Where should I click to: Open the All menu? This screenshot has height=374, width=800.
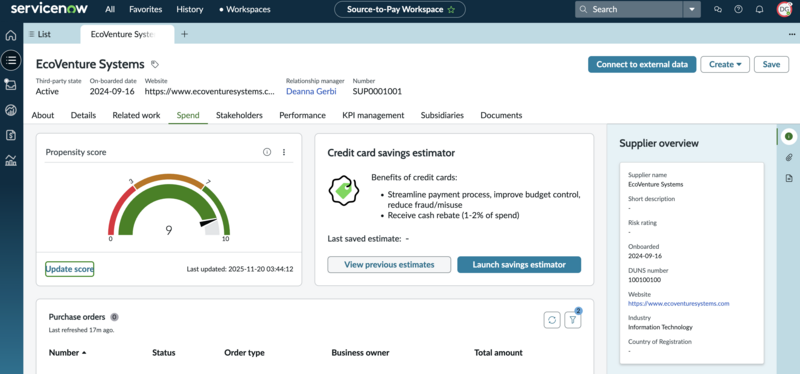click(x=110, y=9)
